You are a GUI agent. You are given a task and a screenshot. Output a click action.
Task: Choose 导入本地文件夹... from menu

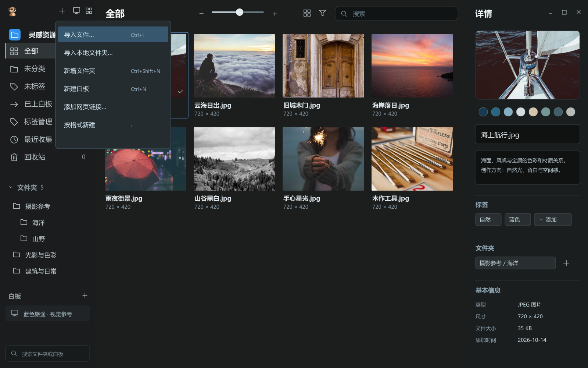pyautogui.click(x=113, y=53)
